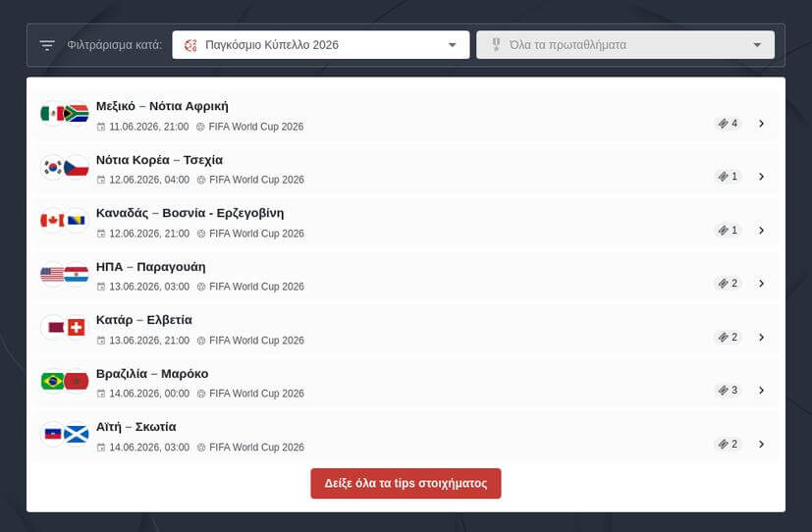Screen dimensions: 812x532
Task: Expand the Αϊτή – Σκωτία row chevron
Action: coord(761,444)
